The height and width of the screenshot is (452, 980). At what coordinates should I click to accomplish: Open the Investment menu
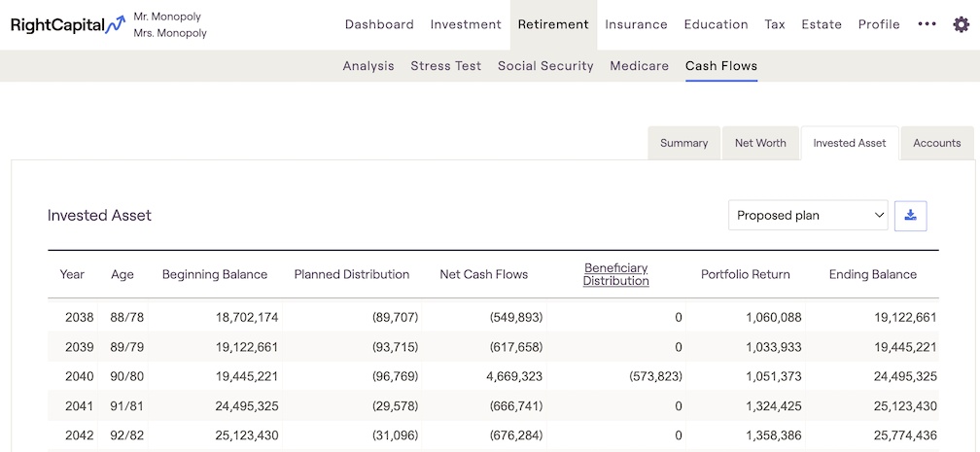tap(466, 24)
